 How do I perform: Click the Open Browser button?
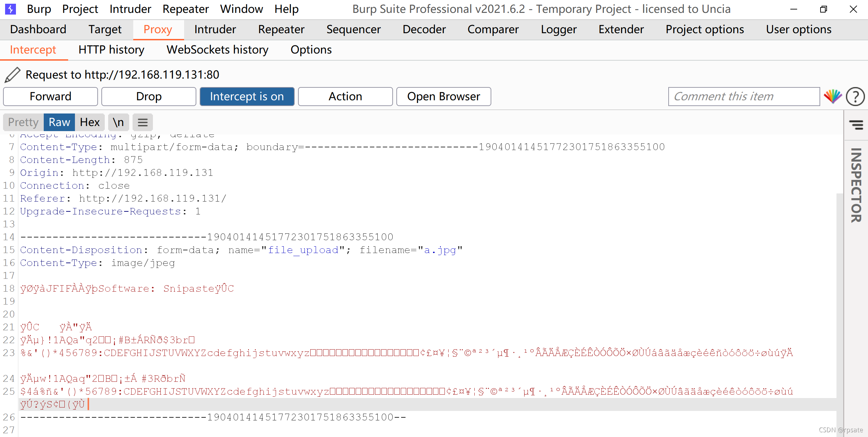pos(443,97)
